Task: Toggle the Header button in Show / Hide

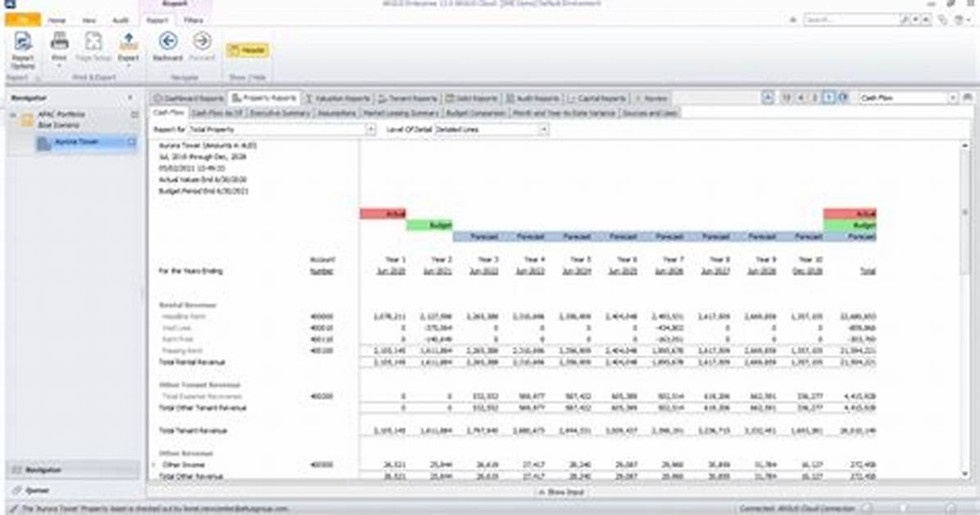Action: click(x=247, y=50)
